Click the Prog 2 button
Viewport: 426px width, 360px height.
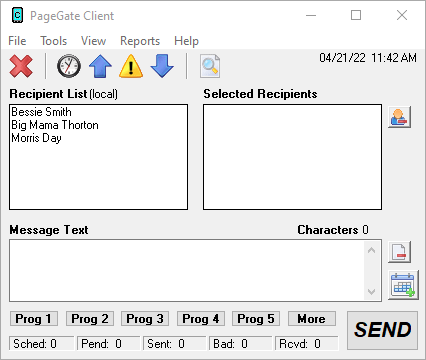[90, 319]
